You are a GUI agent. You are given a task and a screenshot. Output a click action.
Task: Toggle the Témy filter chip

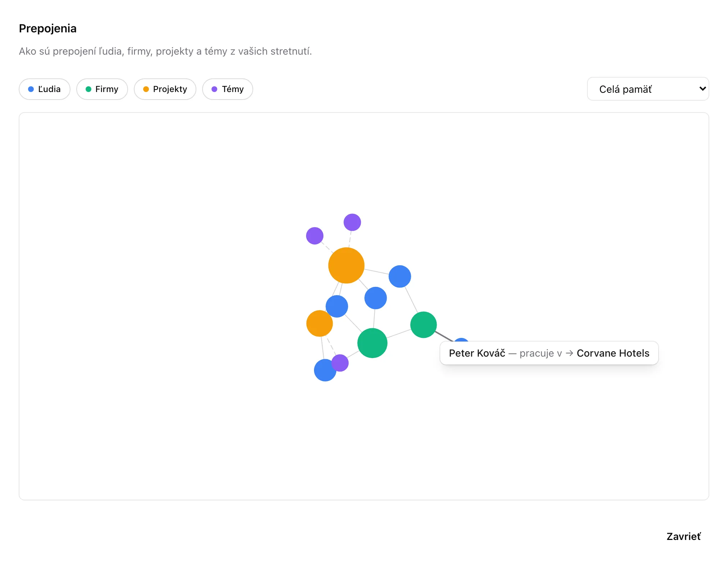[228, 89]
